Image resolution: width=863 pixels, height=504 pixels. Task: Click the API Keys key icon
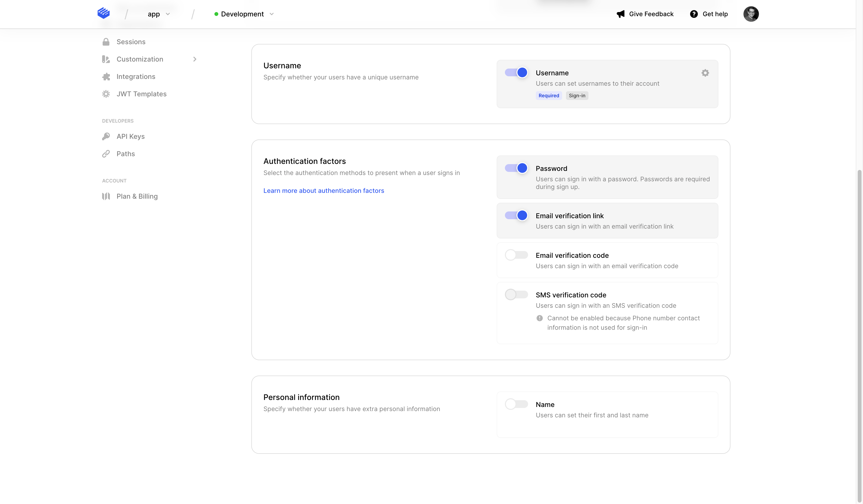106,136
